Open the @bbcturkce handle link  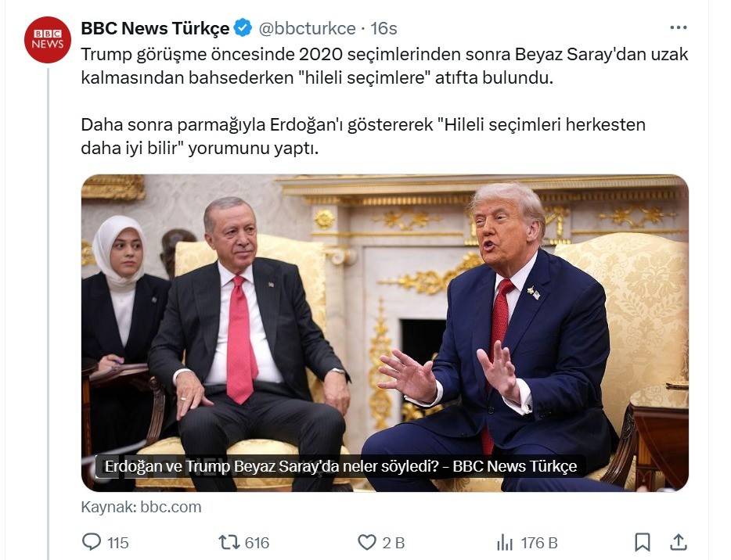pyautogui.click(x=307, y=28)
